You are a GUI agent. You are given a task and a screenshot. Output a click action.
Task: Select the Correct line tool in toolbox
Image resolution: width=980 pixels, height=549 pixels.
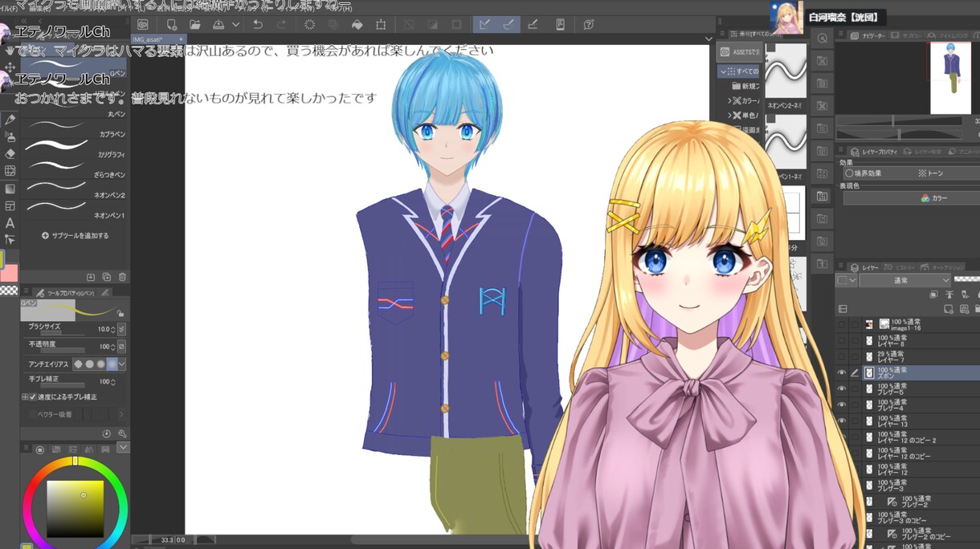[10, 240]
